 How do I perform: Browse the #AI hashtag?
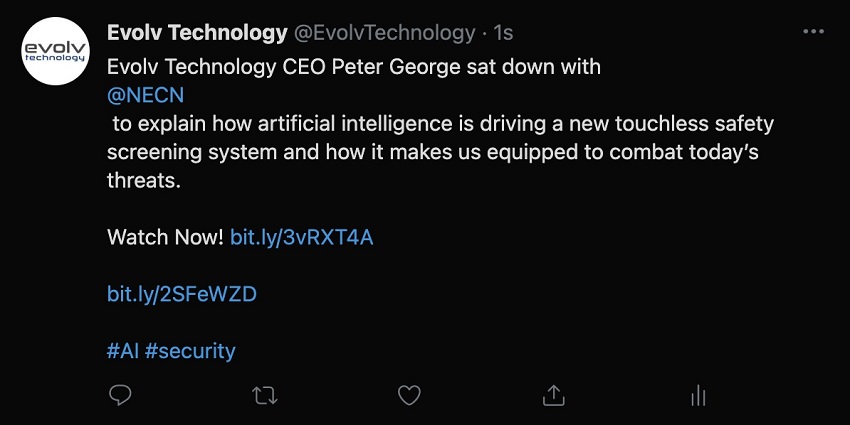coord(122,351)
